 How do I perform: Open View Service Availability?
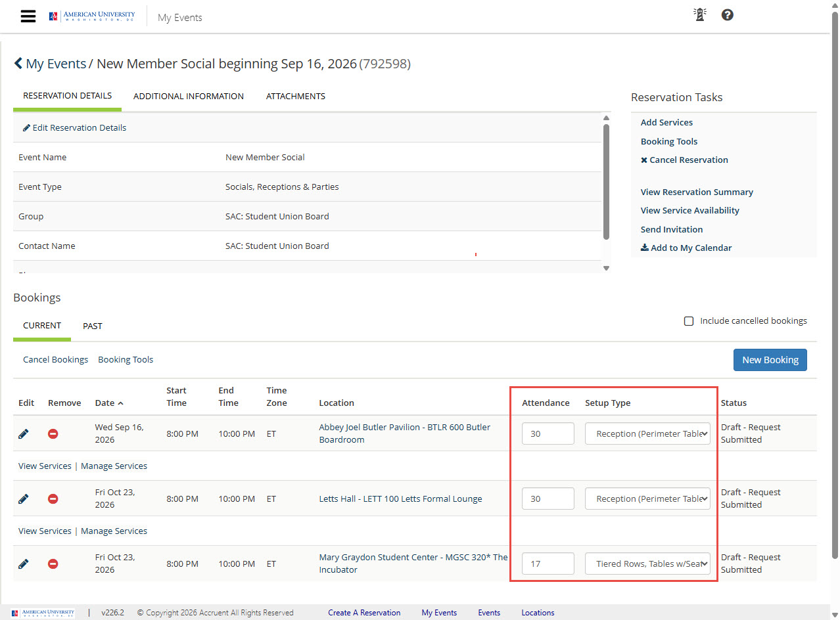tap(690, 210)
